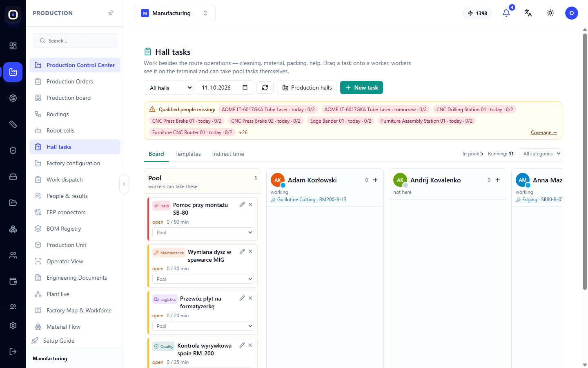Image resolution: width=588 pixels, height=368 pixels.
Task: Click the 1398 credits badge
Action: (477, 13)
